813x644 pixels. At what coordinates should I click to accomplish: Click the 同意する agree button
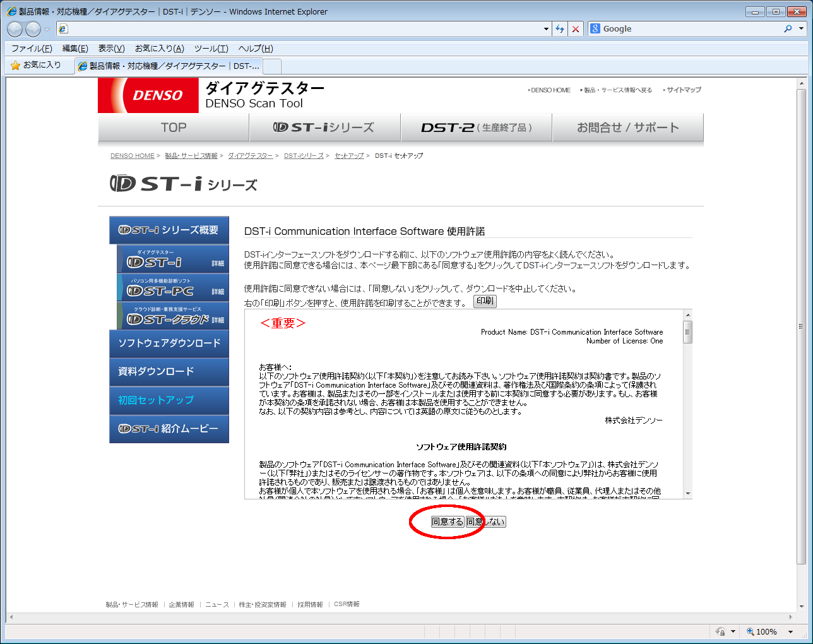pyautogui.click(x=448, y=522)
